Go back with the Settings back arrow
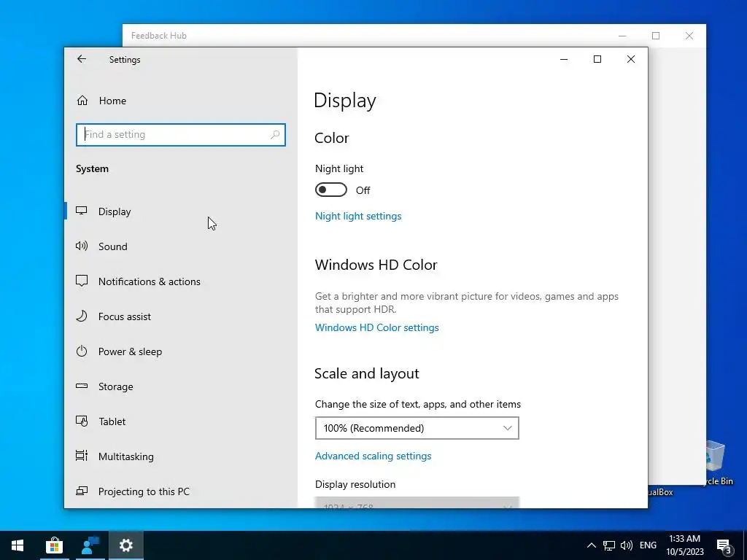747x560 pixels. 82,59
